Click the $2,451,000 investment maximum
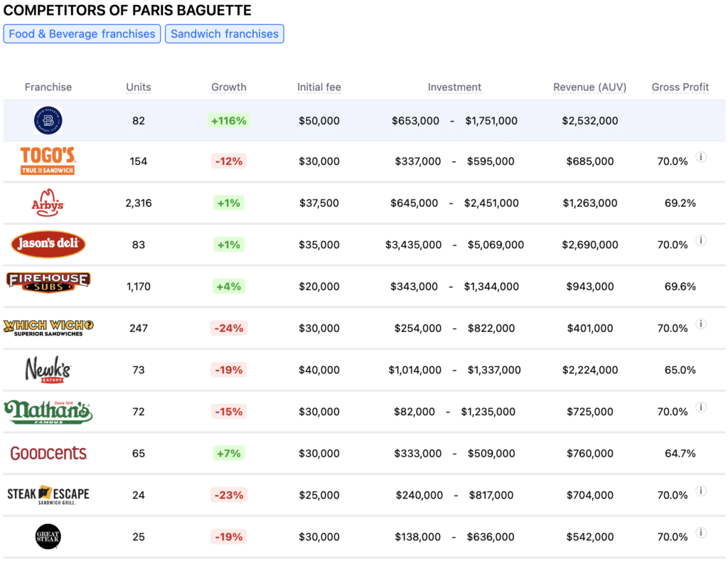The image size is (728, 561). click(491, 203)
